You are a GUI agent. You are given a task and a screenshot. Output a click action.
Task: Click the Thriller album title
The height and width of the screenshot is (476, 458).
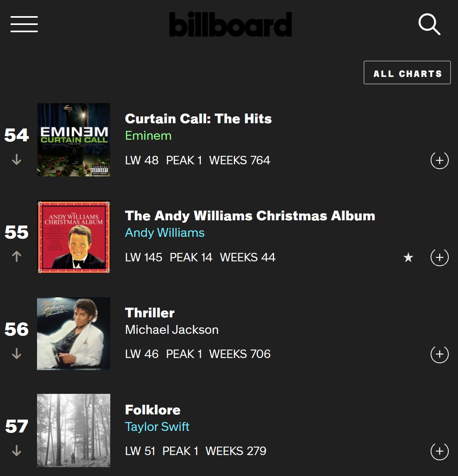click(150, 313)
